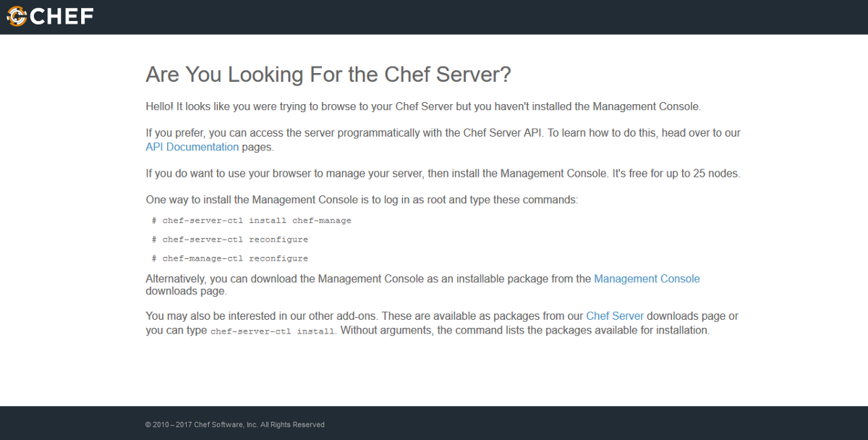Image resolution: width=868 pixels, height=440 pixels.
Task: Click the sentence about logging in as root
Action: point(362,199)
